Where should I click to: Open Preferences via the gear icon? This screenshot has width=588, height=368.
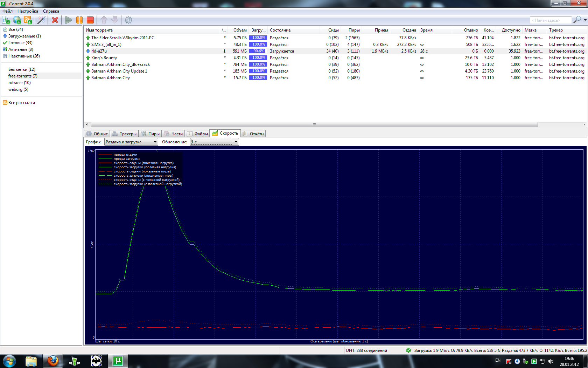coord(128,20)
